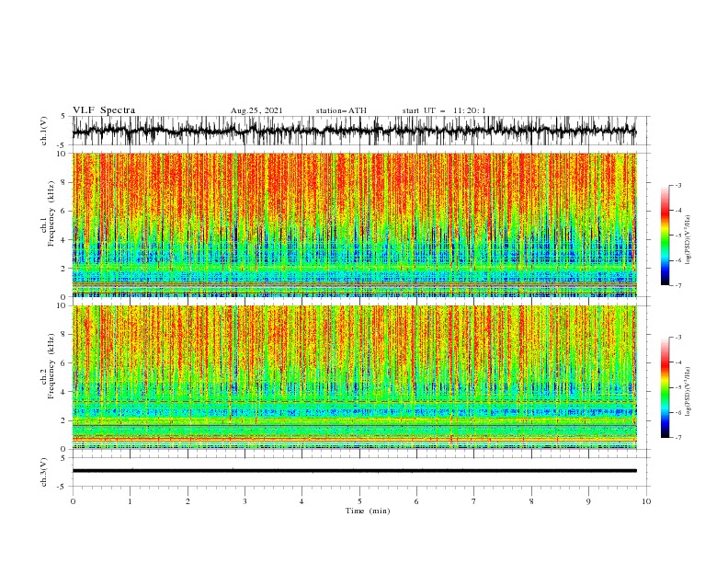Click inside the ch.2 spectrogram panel
Screen dimensions: 728x563
coord(354,377)
